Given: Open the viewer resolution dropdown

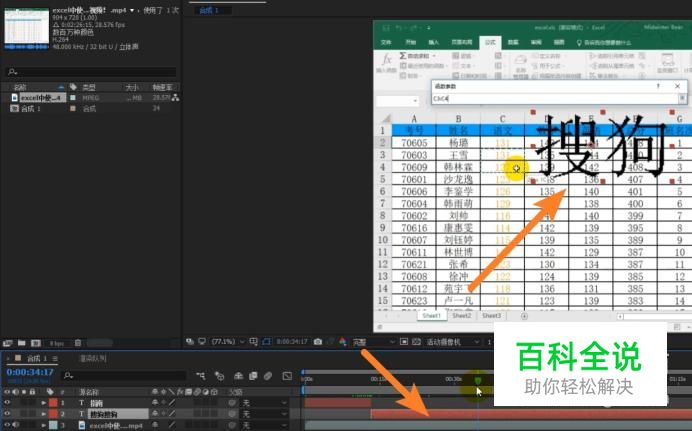Looking at the screenshot, I should tap(373, 342).
